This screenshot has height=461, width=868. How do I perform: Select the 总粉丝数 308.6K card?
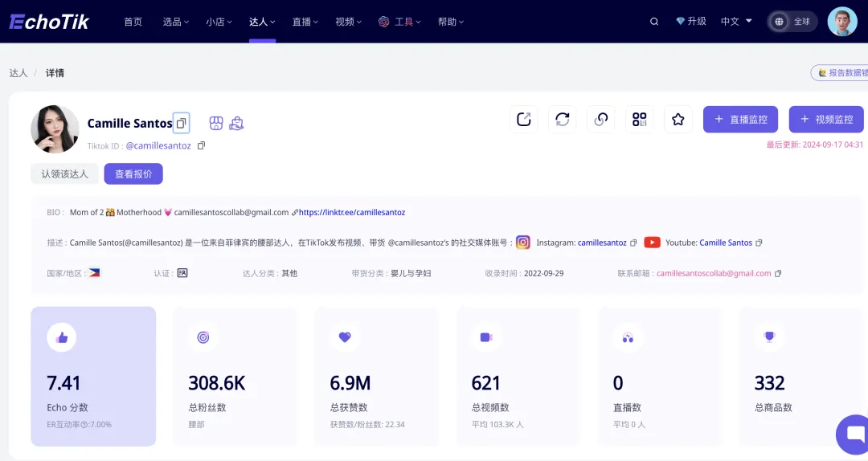[x=235, y=377]
